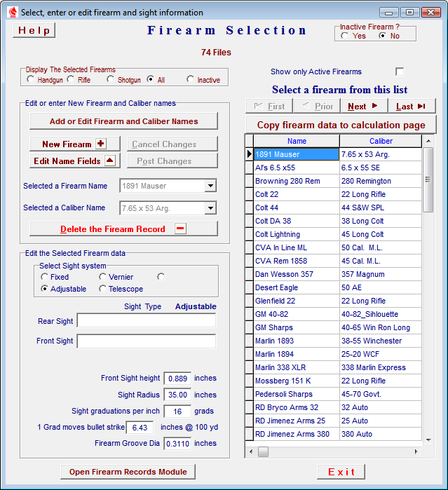The image size is (448, 490).
Task: Click the application icon in title bar
Action: (x=11, y=12)
